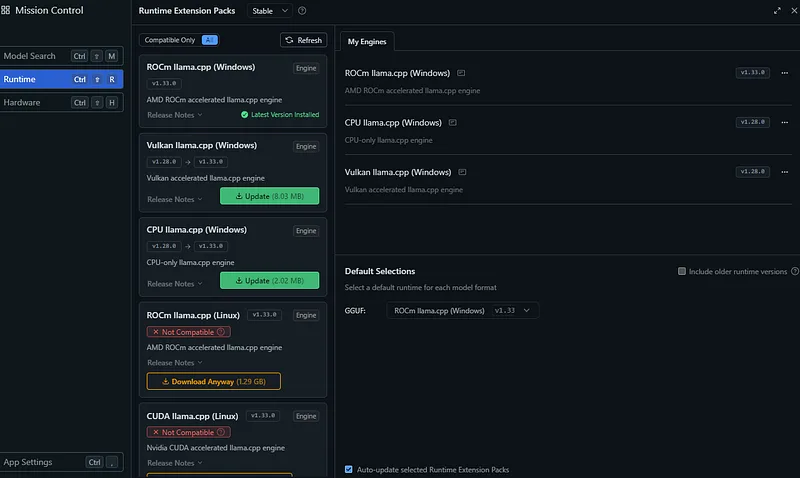This screenshot has width=800, height=478.
Task: Click the Engine tag on CUDA llama.cpp (Linux) card
Action: pyautogui.click(x=306, y=416)
